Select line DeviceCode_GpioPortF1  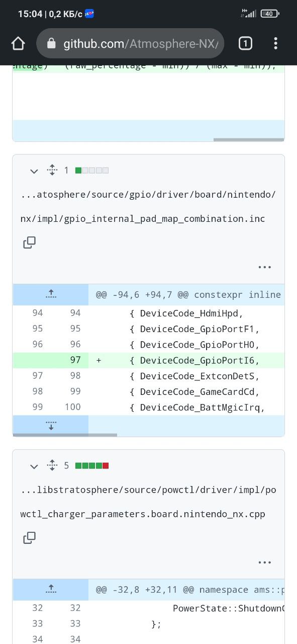coord(186,329)
